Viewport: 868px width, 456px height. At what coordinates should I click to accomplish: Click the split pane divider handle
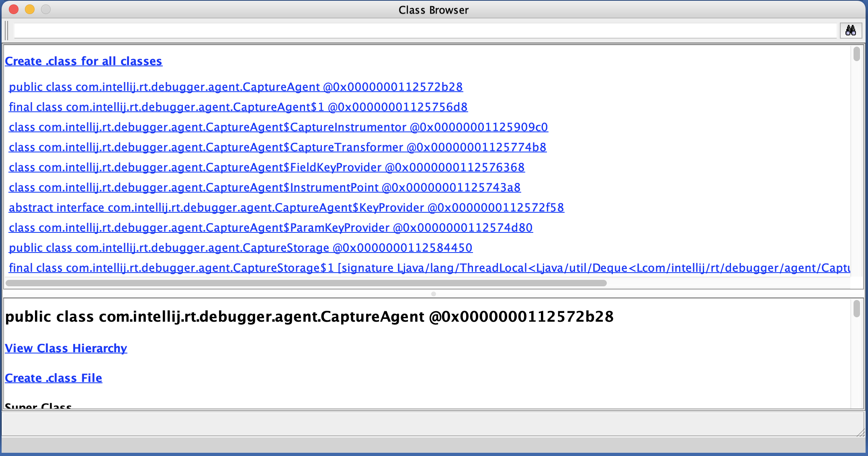(x=434, y=294)
